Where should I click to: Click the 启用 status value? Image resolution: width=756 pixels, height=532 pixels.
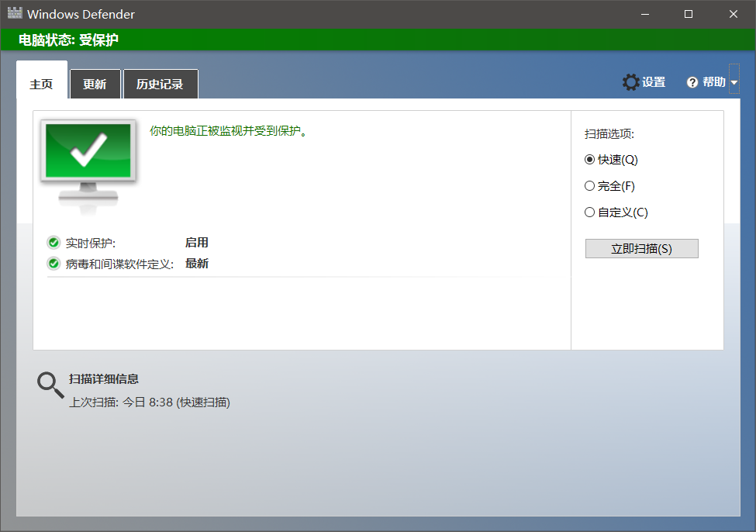click(197, 243)
